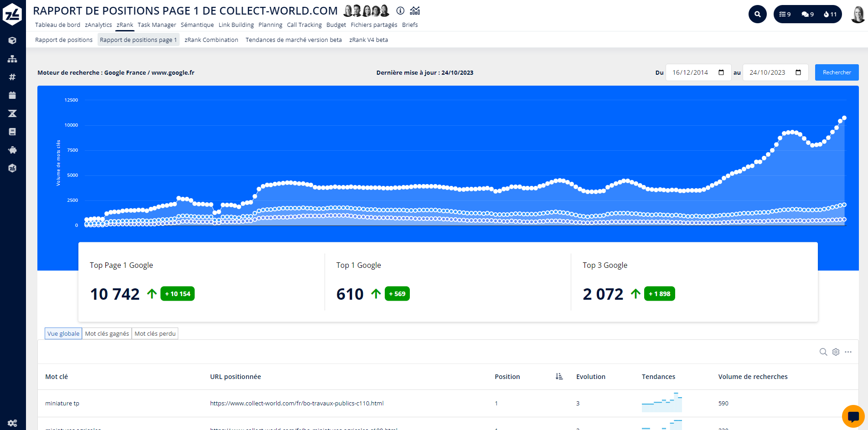
Task: Select Rapport de positions page 1 subtab
Action: tap(138, 40)
